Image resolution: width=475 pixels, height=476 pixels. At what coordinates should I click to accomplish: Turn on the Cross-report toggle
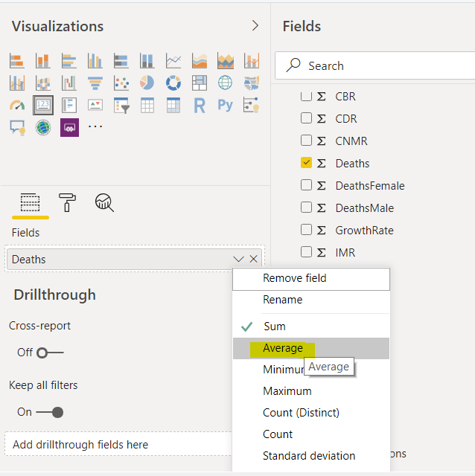[x=50, y=353]
